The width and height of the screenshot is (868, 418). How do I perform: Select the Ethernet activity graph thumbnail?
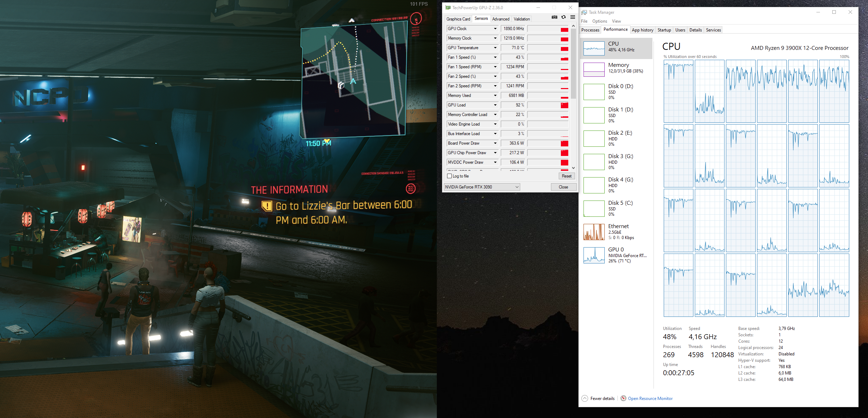(594, 232)
